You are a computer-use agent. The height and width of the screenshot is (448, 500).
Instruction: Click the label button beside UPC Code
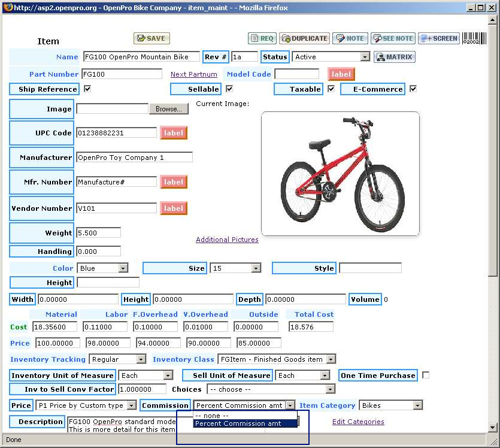pos(173,133)
